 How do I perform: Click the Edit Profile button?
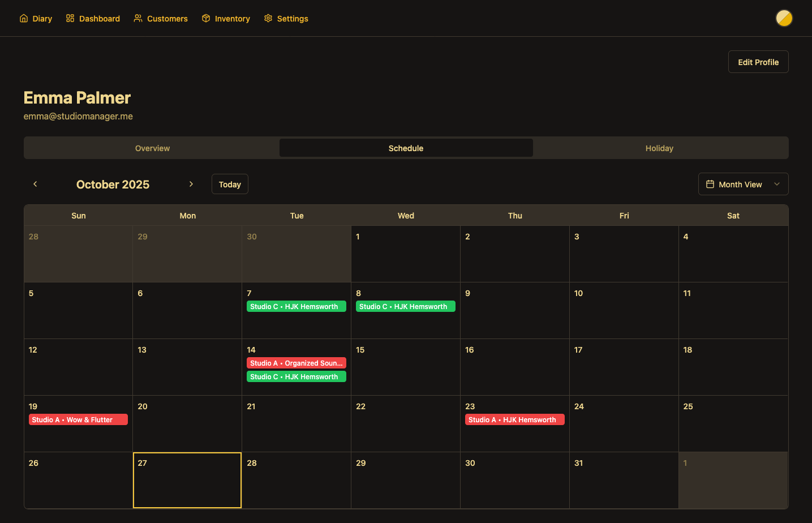coord(758,62)
